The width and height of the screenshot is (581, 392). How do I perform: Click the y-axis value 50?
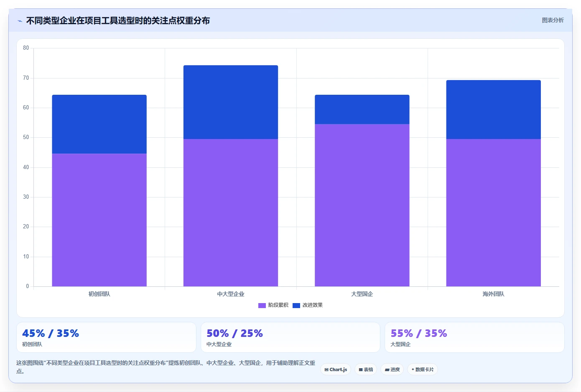click(26, 137)
